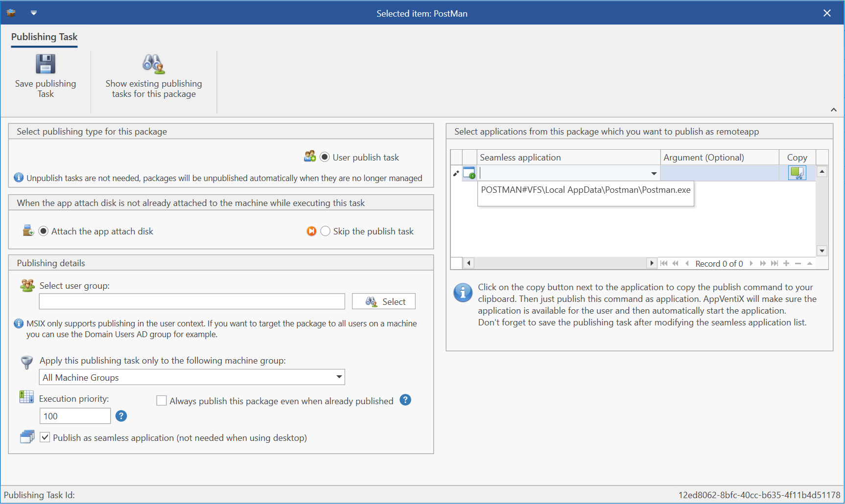The width and height of the screenshot is (845, 504).
Task: Open the Publishing Task tab
Action: tap(44, 37)
